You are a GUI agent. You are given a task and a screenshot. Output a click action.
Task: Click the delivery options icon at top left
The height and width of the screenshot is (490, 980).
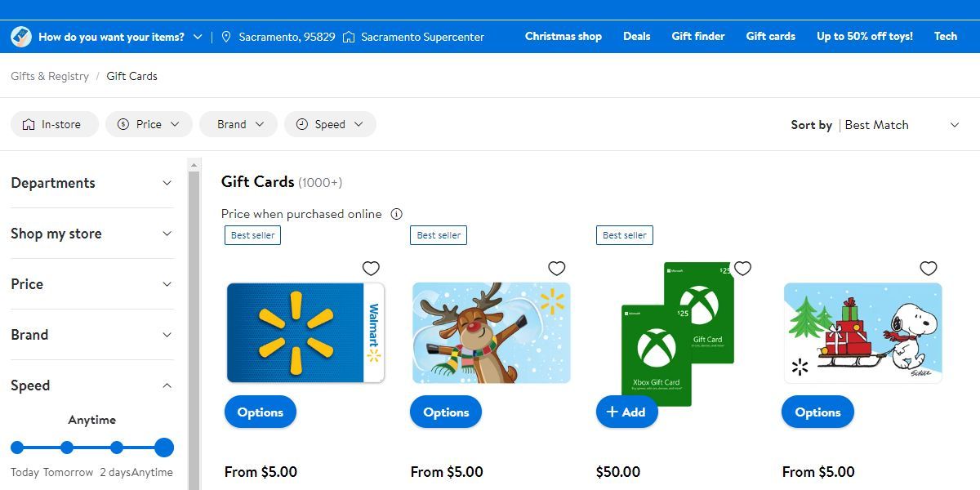pos(20,37)
